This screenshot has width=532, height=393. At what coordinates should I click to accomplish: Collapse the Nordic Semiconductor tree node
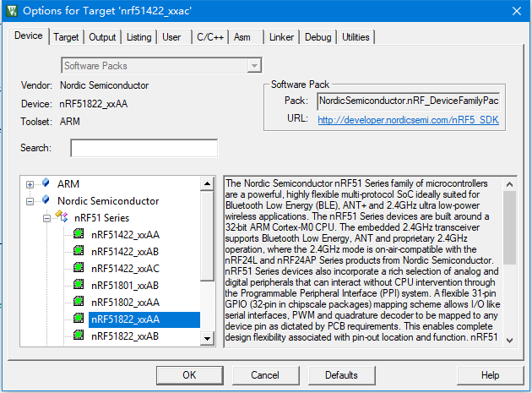(30, 201)
